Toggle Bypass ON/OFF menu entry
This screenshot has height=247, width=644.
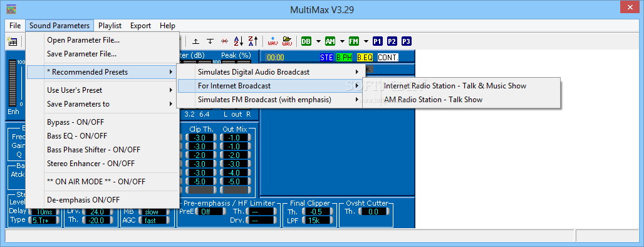coord(103,122)
